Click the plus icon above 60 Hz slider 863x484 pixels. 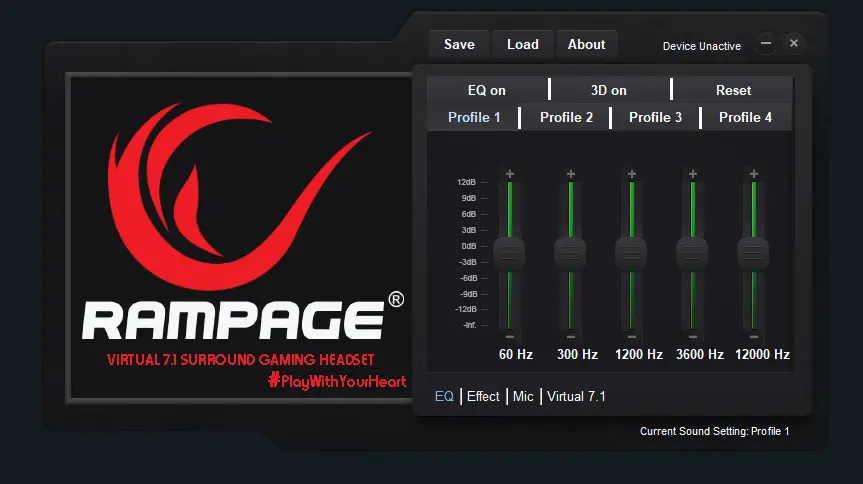coord(510,174)
